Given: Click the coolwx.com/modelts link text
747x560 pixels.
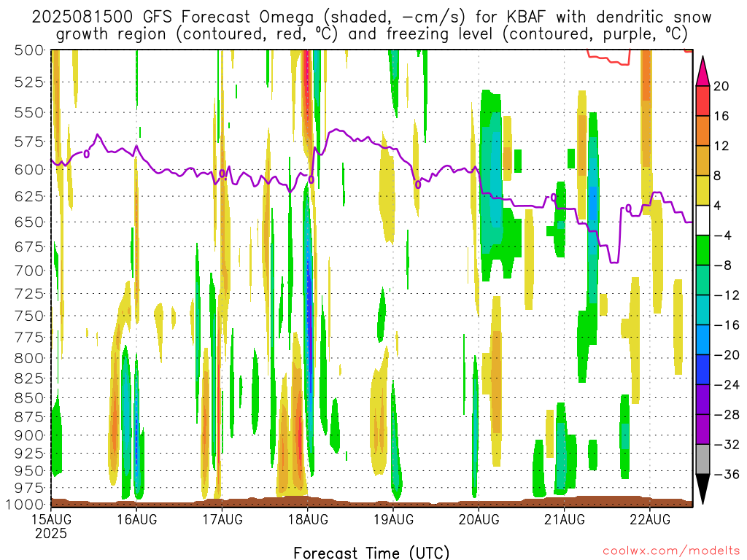Looking at the screenshot, I should point(671,551).
